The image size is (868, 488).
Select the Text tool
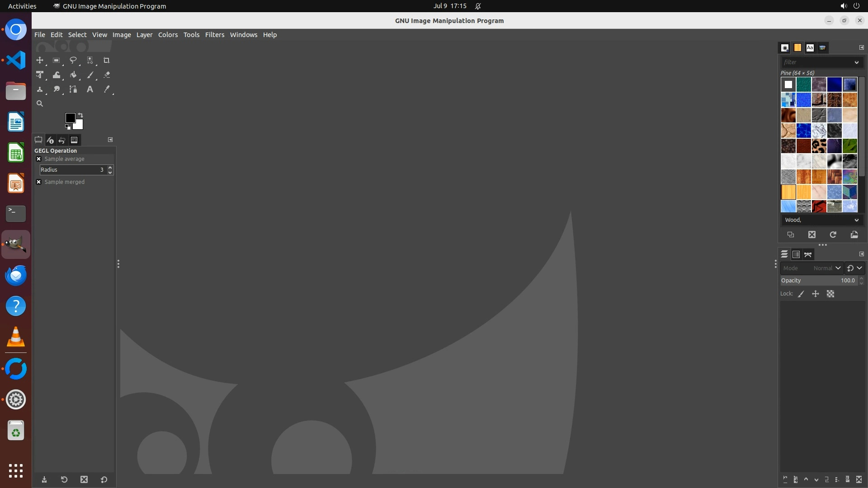click(x=90, y=89)
